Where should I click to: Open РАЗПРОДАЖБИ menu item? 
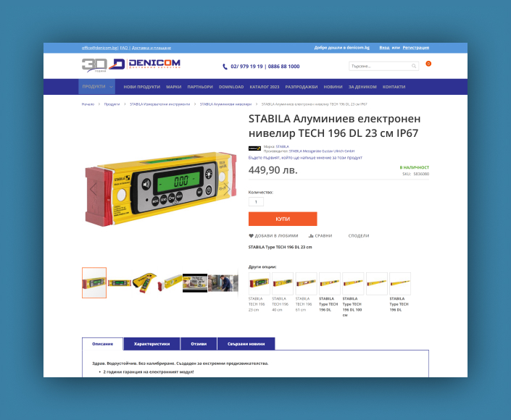pos(302,87)
